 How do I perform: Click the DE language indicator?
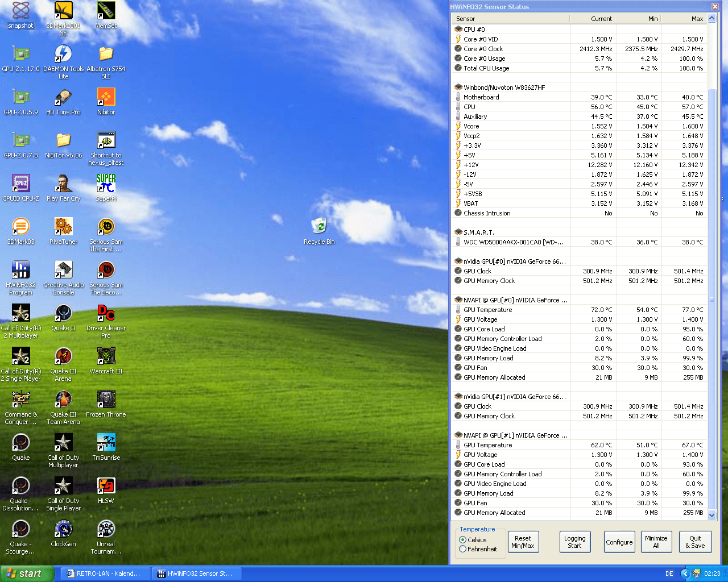pyautogui.click(x=669, y=573)
